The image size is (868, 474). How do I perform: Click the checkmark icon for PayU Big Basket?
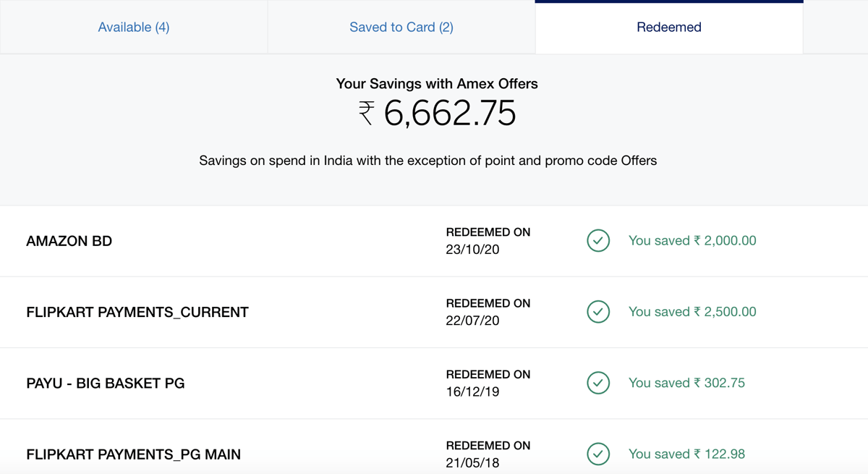click(x=598, y=383)
